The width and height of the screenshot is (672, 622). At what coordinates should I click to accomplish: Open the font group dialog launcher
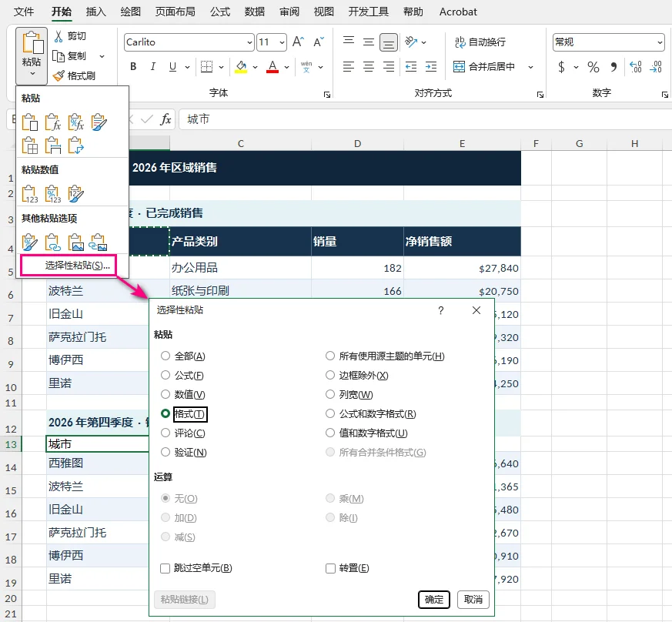pyautogui.click(x=327, y=95)
